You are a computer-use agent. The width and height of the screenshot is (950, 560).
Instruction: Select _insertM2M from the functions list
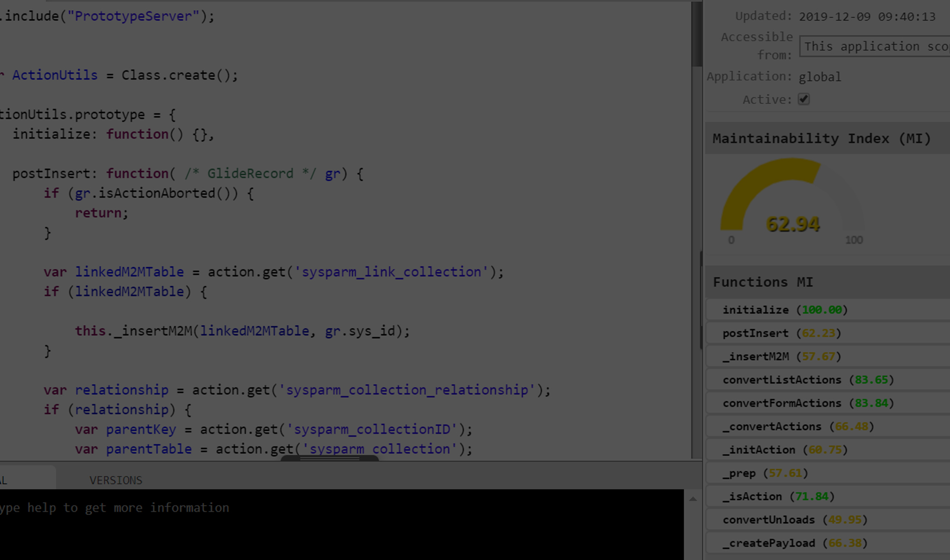781,356
